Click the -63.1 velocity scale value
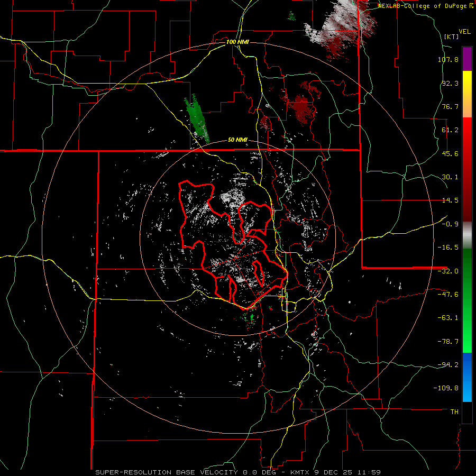 coord(448,318)
